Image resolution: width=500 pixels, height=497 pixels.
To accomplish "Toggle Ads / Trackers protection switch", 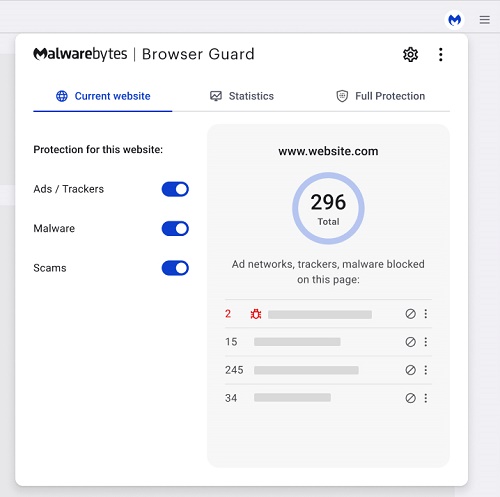I will point(175,189).
